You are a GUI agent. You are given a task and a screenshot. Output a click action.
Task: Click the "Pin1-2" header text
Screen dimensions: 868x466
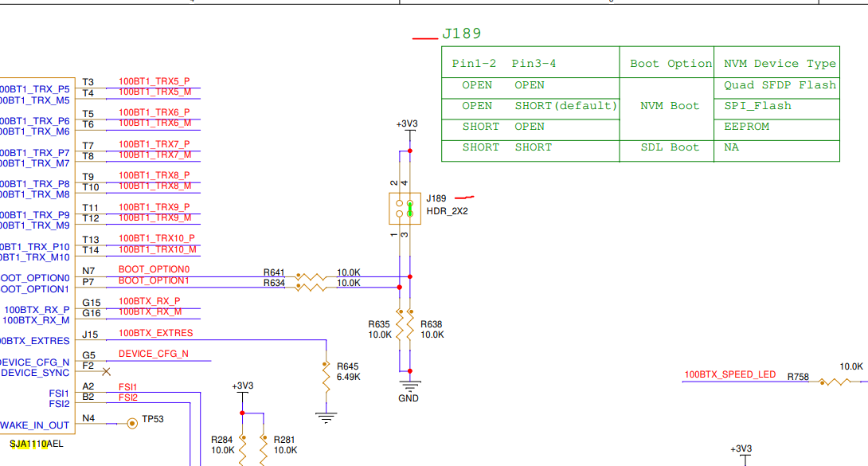pos(474,64)
